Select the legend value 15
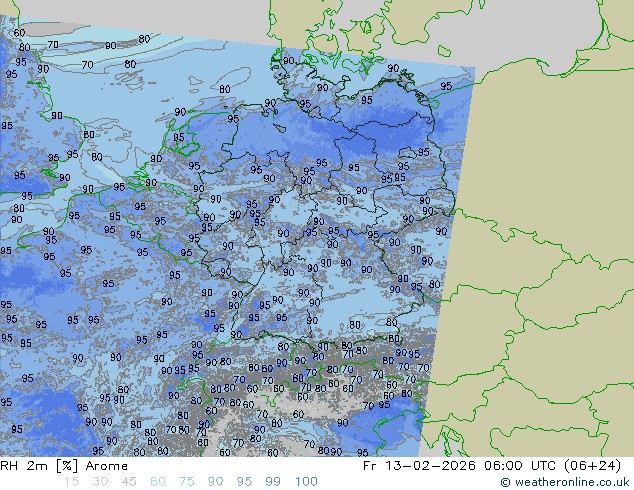Screen dimensions: 634x490 (71, 482)
